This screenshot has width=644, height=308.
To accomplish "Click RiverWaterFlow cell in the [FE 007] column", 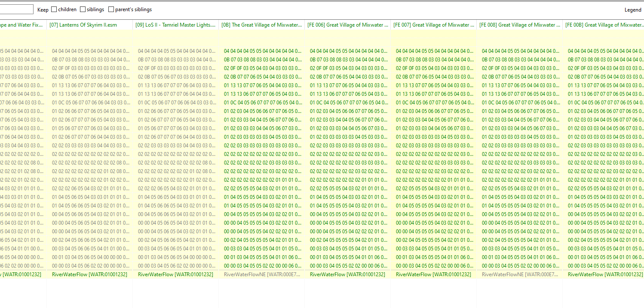I will [433, 274].
